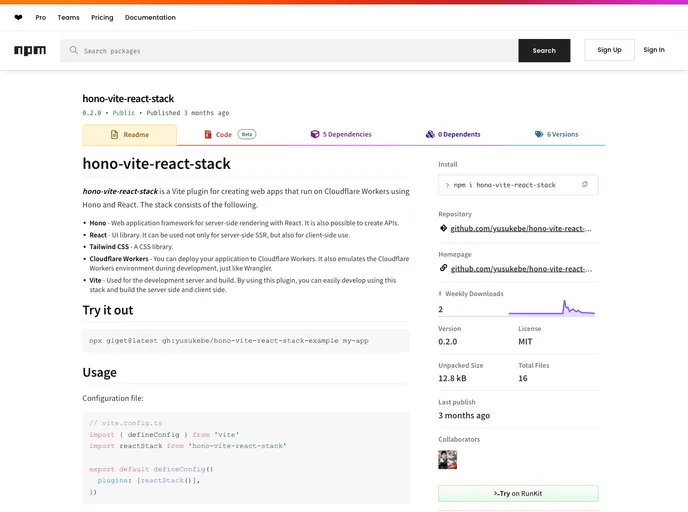688x512 pixels.
Task: Click the Sign In link
Action: tap(654, 50)
